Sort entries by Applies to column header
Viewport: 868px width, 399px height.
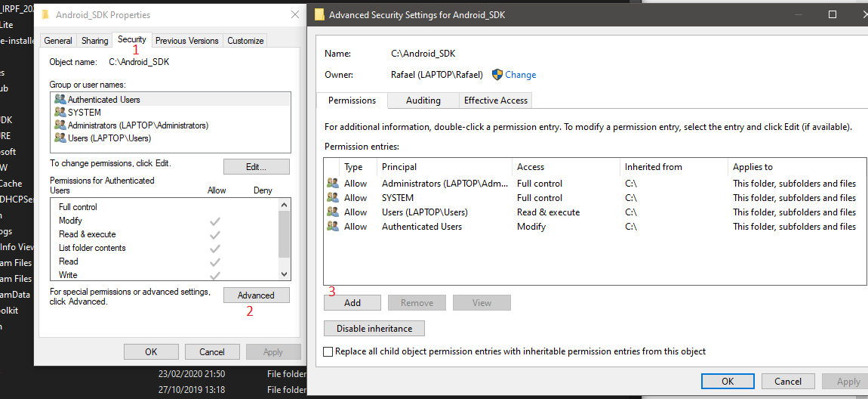pos(796,167)
